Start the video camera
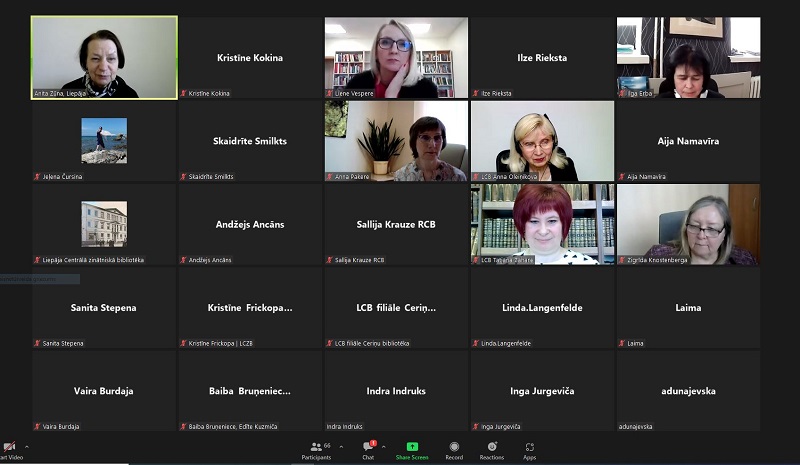The width and height of the screenshot is (800, 465). 10,451
